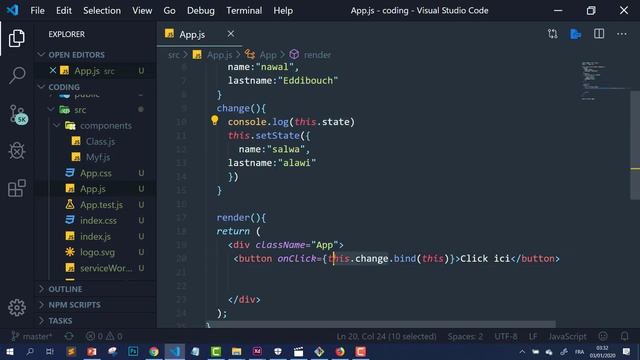640x360 pixels.
Task: Open index.css in the file tree
Action: [x=98, y=221]
